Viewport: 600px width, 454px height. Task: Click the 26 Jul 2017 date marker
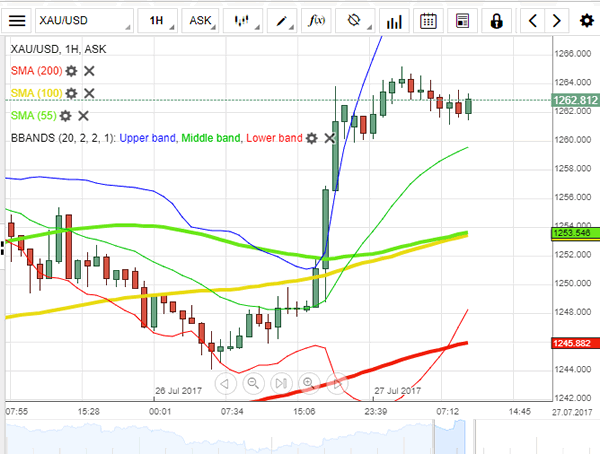[178, 391]
